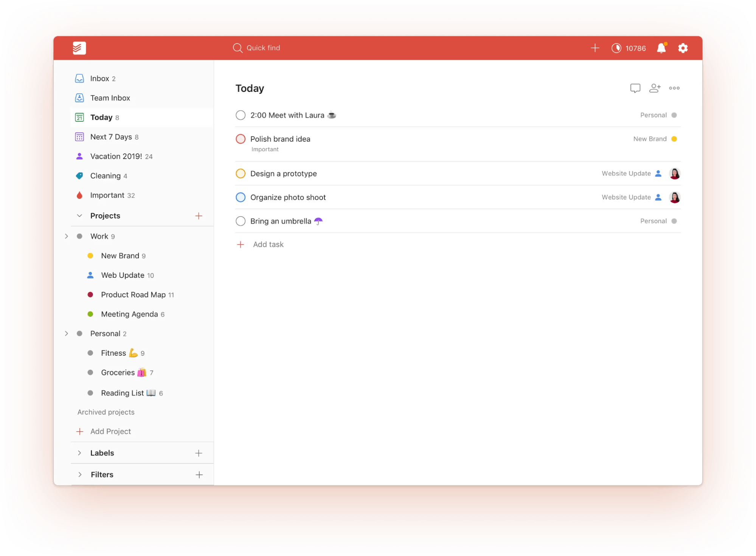
Task: Open settings gear icon
Action: [x=683, y=48]
